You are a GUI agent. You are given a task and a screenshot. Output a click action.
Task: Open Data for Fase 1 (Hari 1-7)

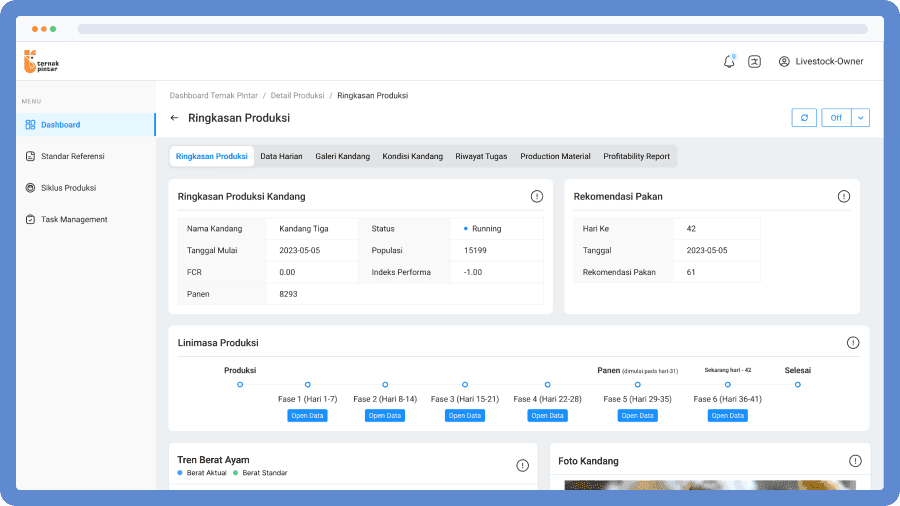[307, 415]
